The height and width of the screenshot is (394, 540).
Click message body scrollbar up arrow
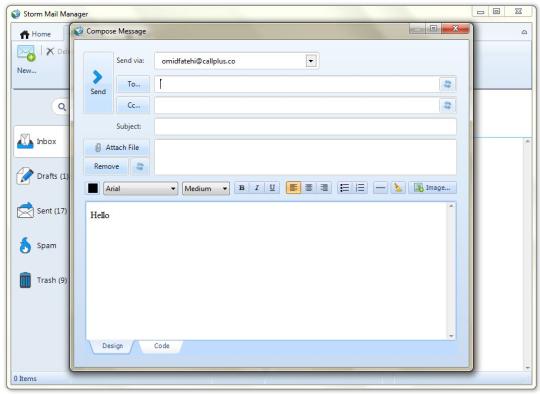[451, 206]
